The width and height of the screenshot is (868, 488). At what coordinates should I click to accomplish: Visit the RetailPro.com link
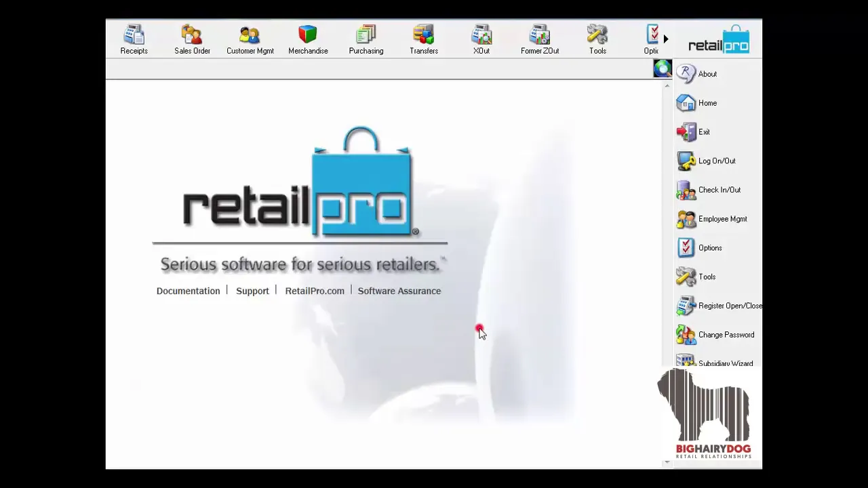(315, 291)
